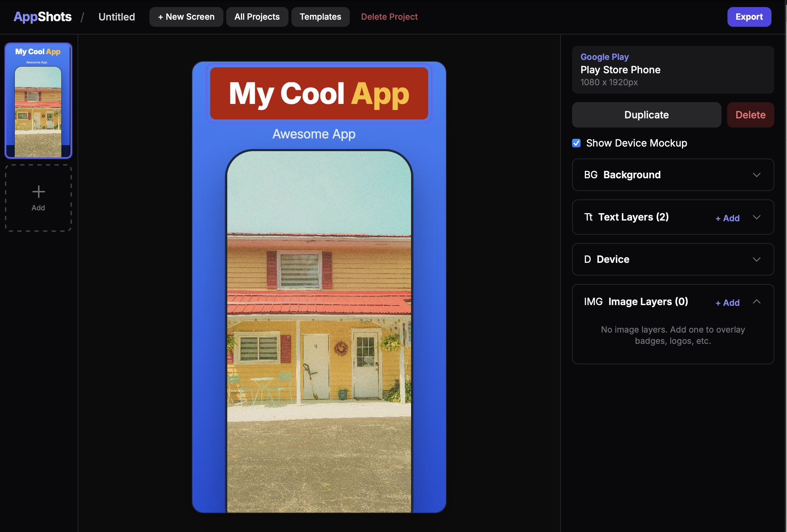Click the BG Background panel icon

(x=590, y=175)
